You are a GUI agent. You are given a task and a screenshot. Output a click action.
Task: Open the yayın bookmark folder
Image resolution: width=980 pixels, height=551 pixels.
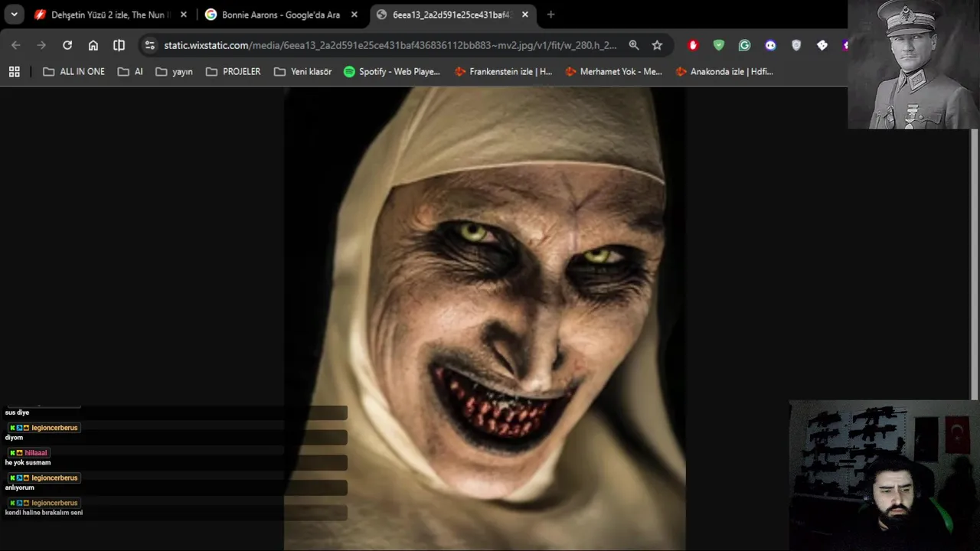click(174, 71)
